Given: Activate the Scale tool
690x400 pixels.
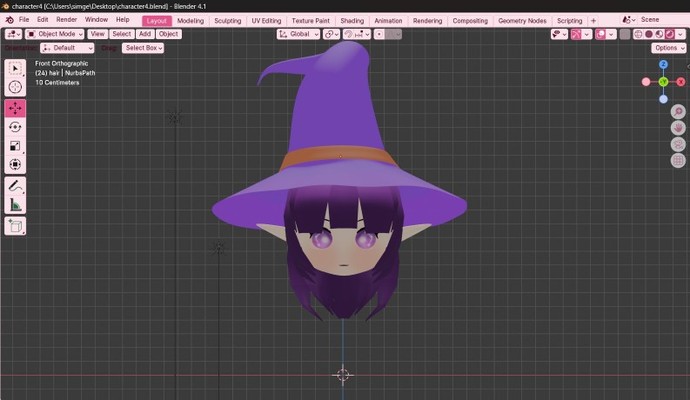Looking at the screenshot, I should pos(15,146).
